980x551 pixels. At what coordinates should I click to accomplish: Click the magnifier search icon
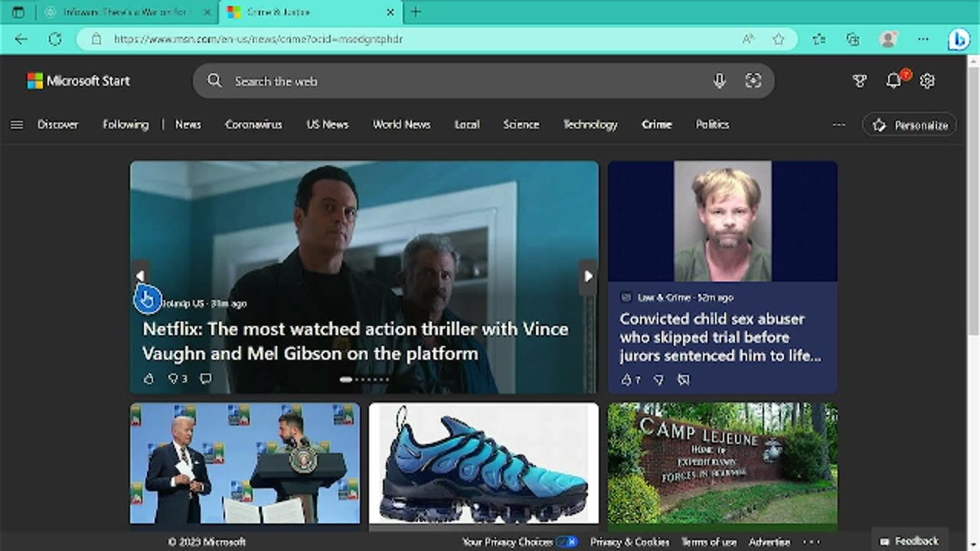click(x=214, y=81)
